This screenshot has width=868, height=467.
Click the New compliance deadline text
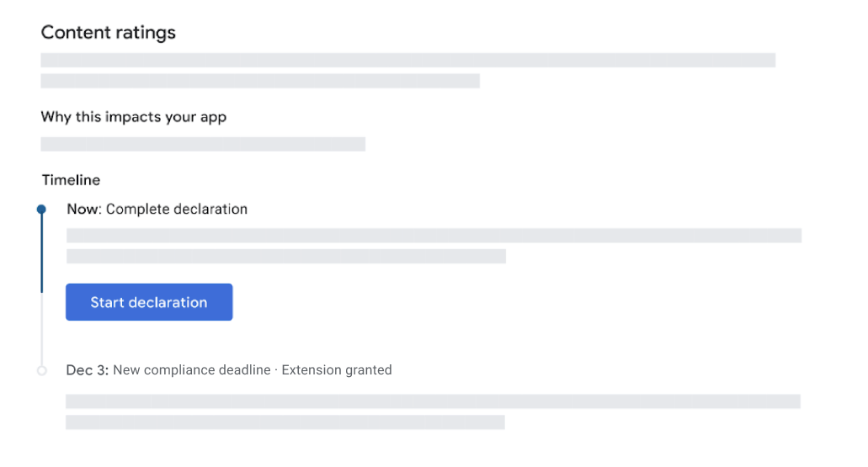click(x=192, y=370)
